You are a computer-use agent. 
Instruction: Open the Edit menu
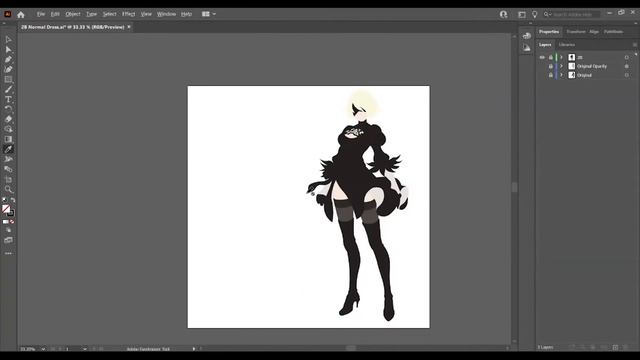tap(55, 14)
